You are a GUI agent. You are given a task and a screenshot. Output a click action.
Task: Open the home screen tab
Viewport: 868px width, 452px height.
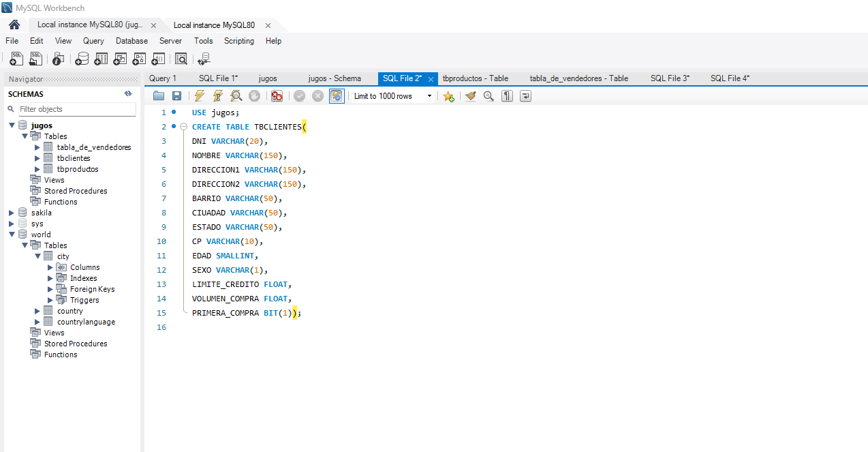click(x=14, y=25)
